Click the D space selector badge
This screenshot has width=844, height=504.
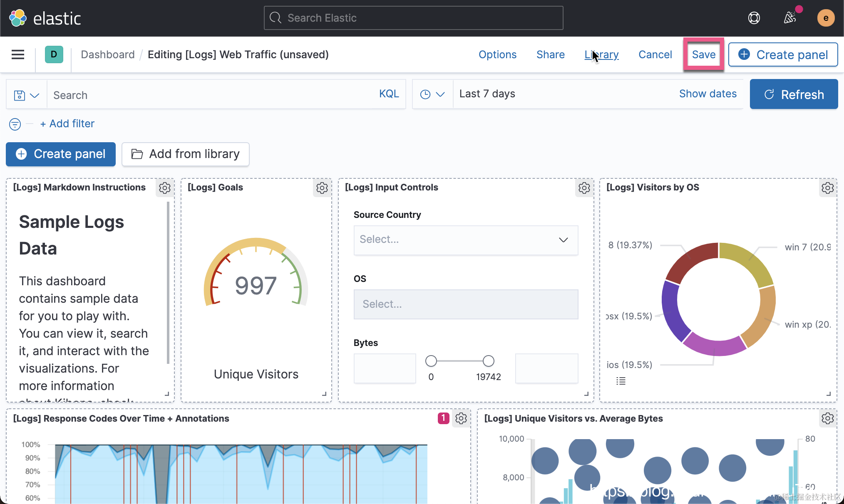point(54,54)
